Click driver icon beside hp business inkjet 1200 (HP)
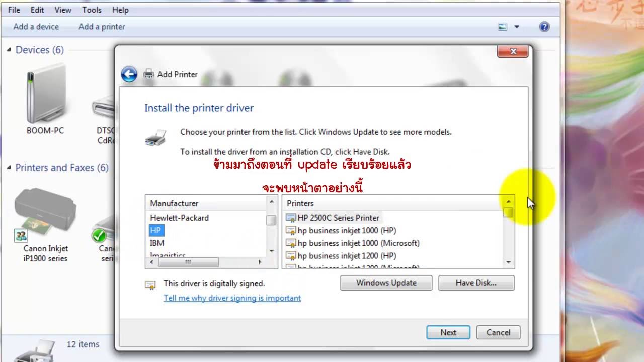This screenshot has height=362, width=644. click(x=291, y=255)
